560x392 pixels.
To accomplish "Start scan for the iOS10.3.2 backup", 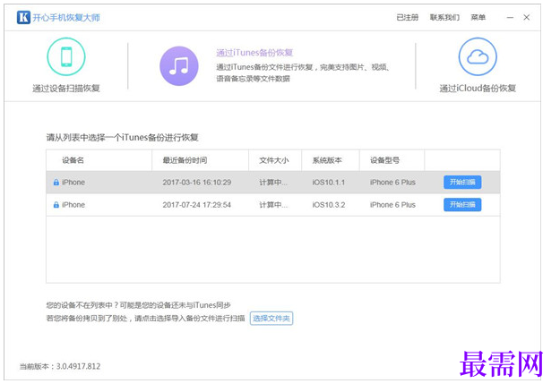I will coord(462,205).
